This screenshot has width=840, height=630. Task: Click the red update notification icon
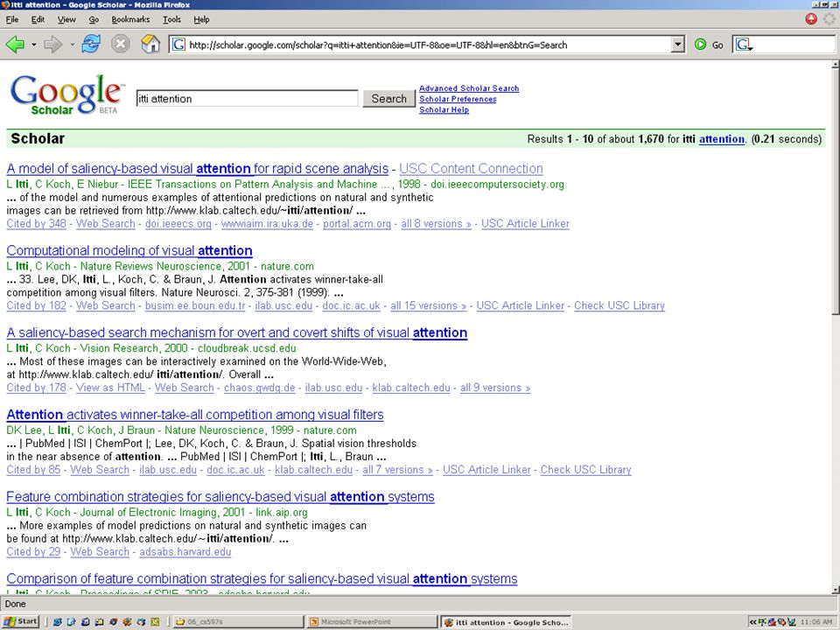(x=811, y=19)
